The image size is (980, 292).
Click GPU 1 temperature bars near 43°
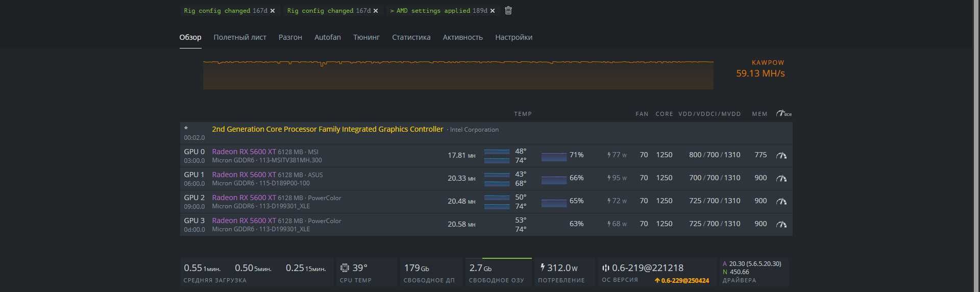(x=497, y=179)
